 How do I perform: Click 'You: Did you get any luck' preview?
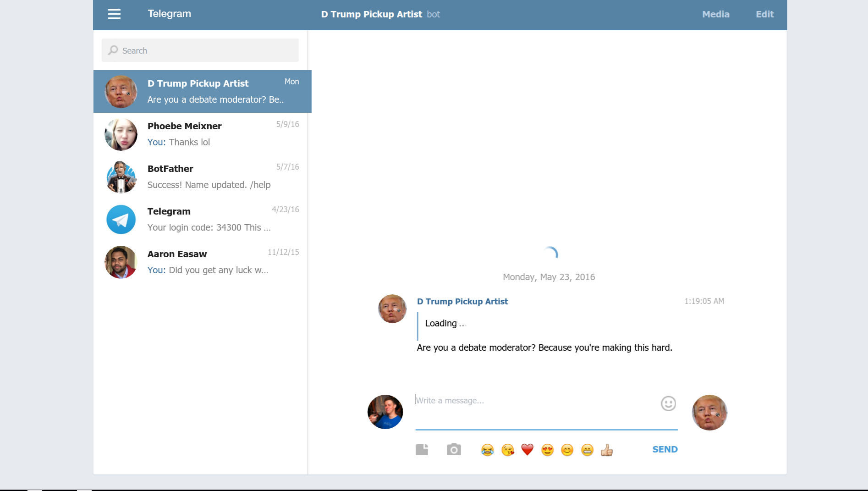[x=208, y=270]
